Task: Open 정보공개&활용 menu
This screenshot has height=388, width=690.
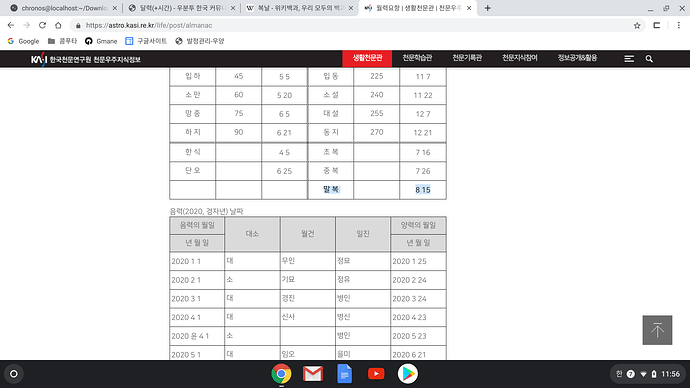Action: pyautogui.click(x=577, y=58)
